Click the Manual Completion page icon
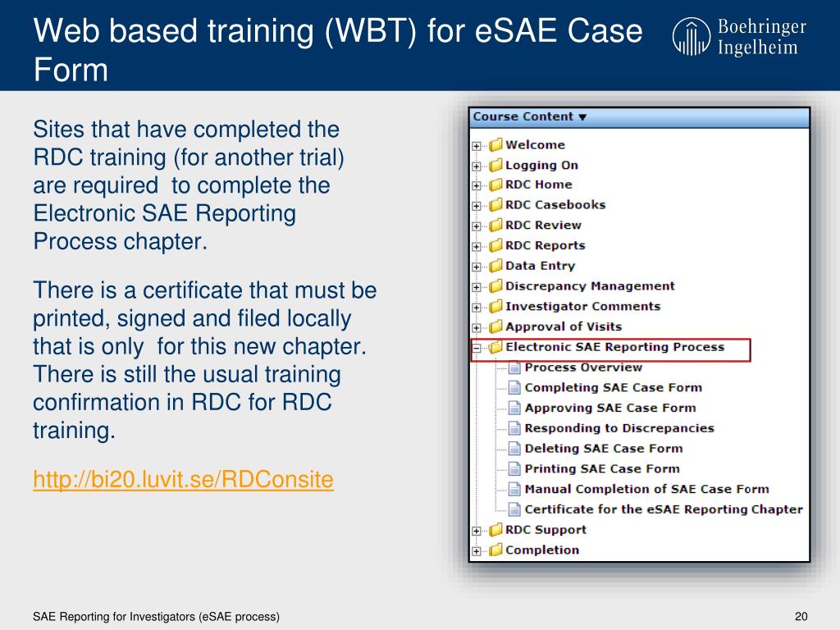The height and width of the screenshot is (630, 840). (514, 490)
